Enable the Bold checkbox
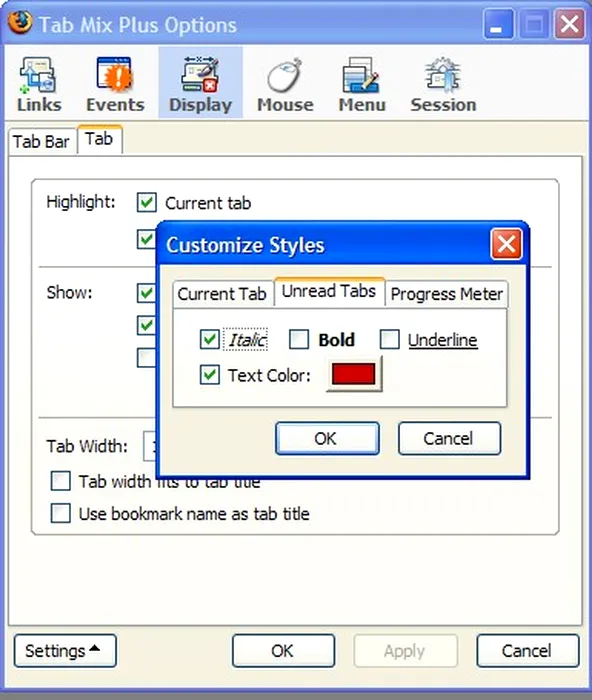 coord(299,339)
